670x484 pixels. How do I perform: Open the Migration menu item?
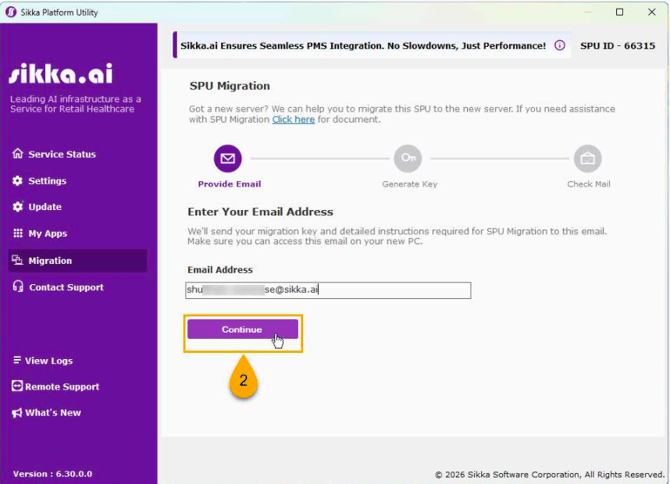[x=50, y=261]
